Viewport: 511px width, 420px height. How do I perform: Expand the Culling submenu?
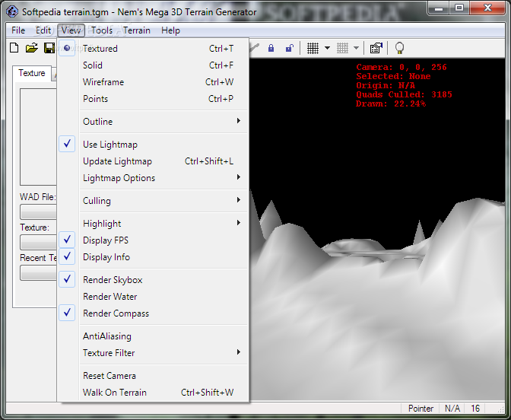153,201
